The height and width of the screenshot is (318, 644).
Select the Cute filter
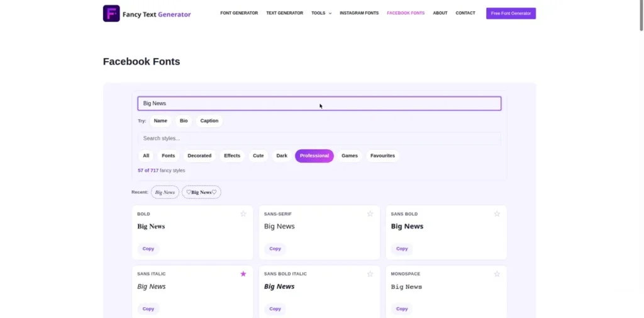click(x=258, y=156)
